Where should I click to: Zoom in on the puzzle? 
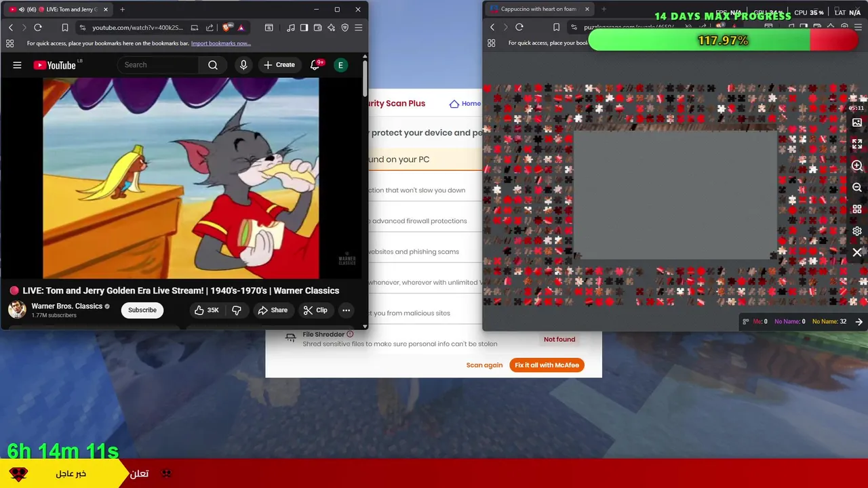coord(857,166)
